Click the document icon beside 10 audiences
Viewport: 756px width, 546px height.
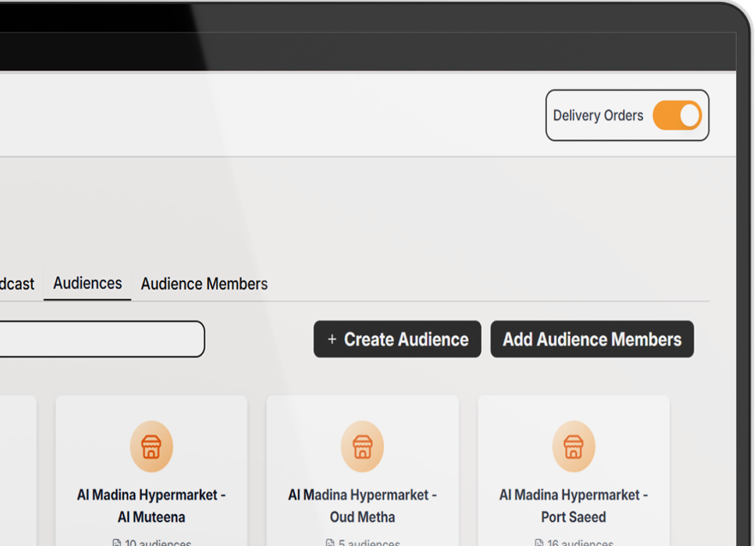pyautogui.click(x=117, y=542)
